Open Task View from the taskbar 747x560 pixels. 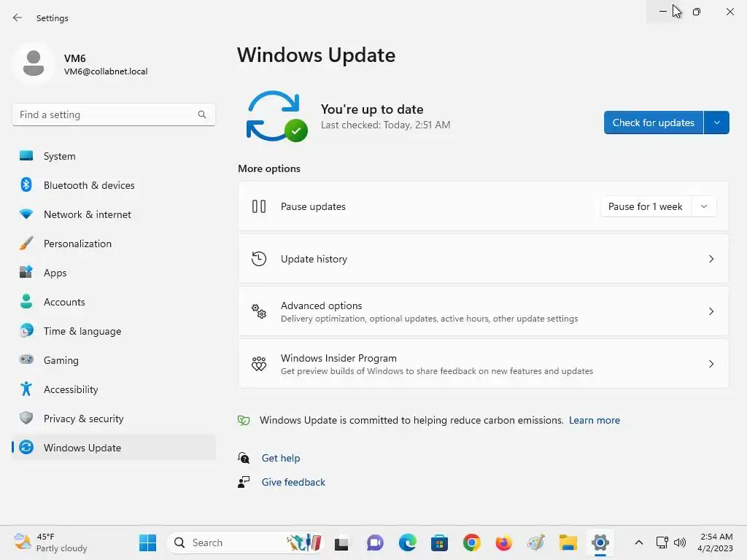click(341, 542)
